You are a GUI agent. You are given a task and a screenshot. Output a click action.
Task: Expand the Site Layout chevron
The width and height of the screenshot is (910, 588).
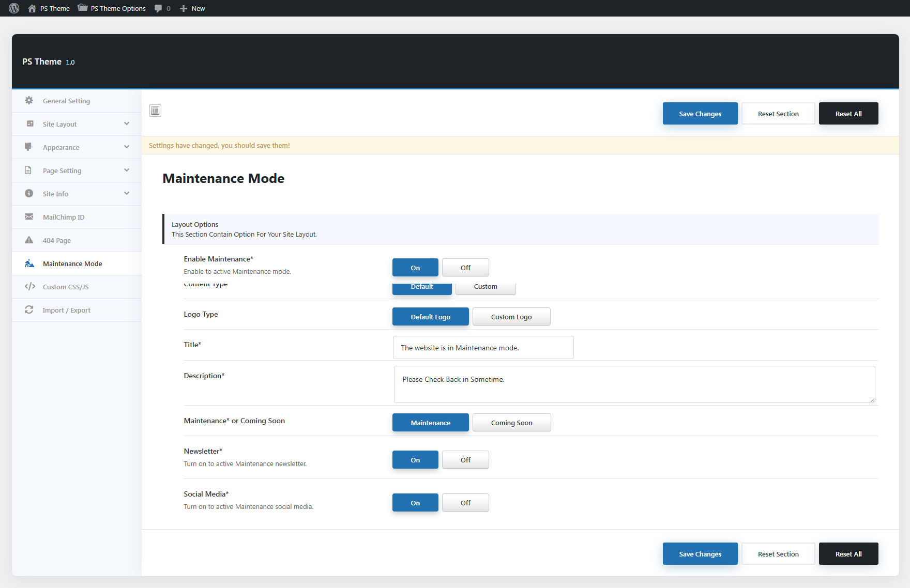point(127,124)
